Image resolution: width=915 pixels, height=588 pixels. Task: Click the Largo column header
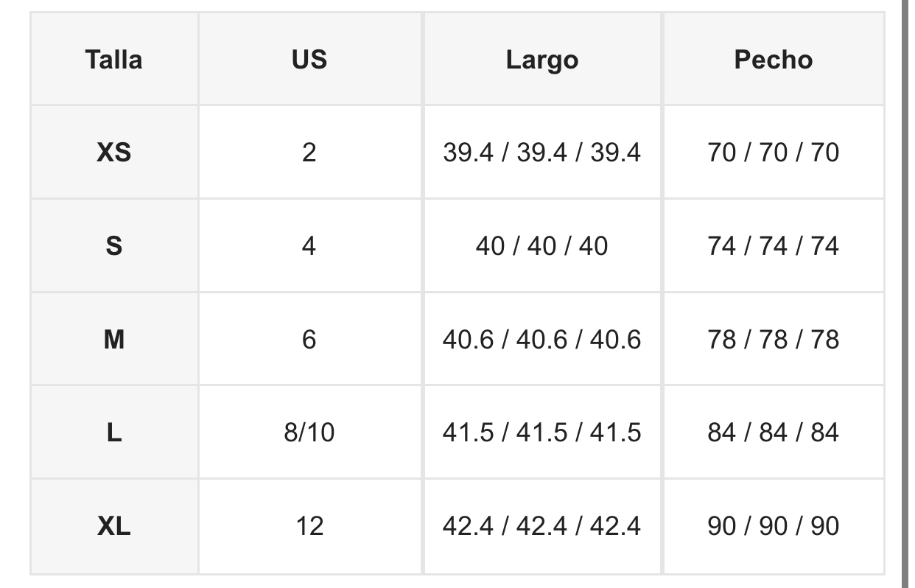[541, 59]
